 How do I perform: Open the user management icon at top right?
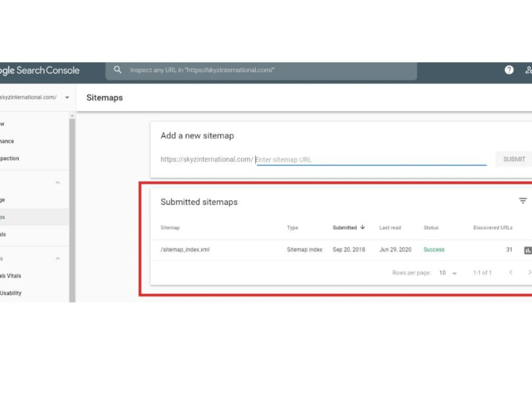528,70
